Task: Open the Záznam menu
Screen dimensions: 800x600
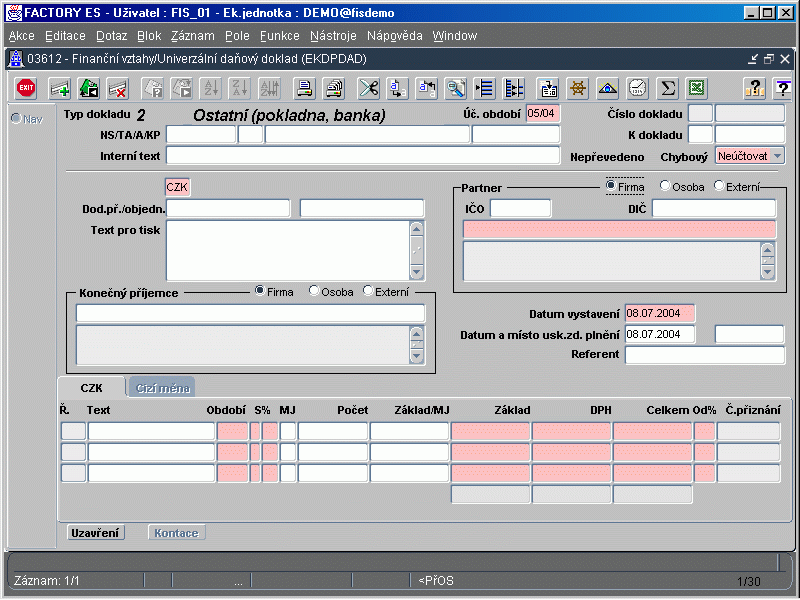Action: pos(193,35)
